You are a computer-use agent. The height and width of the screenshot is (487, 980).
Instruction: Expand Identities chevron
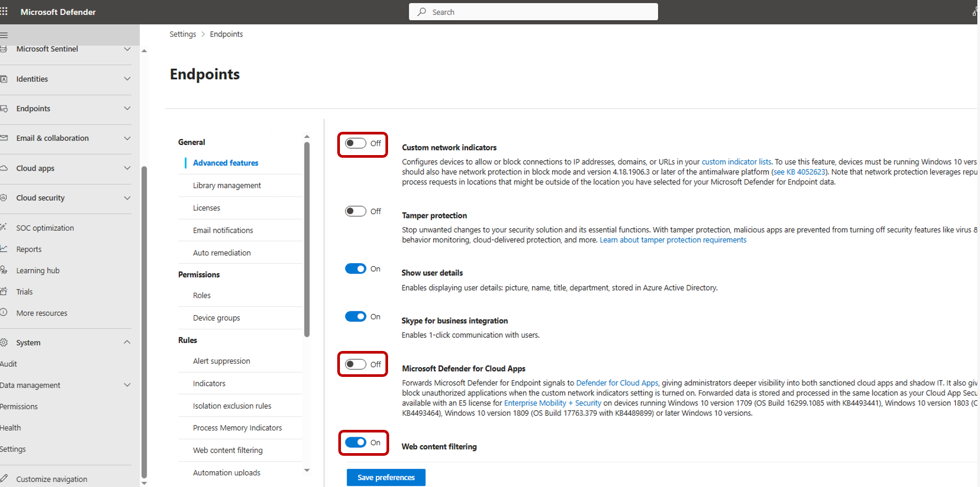[127, 79]
